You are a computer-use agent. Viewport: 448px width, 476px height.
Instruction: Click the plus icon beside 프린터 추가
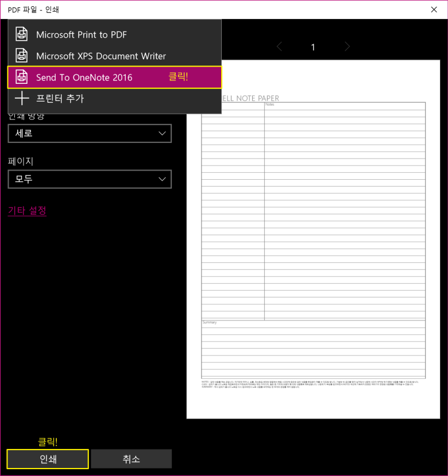coord(22,98)
